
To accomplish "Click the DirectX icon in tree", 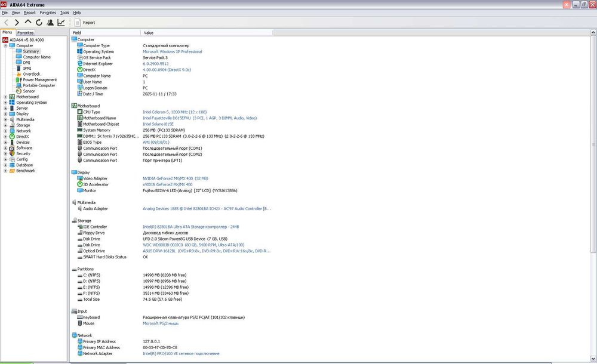I will click(12, 137).
